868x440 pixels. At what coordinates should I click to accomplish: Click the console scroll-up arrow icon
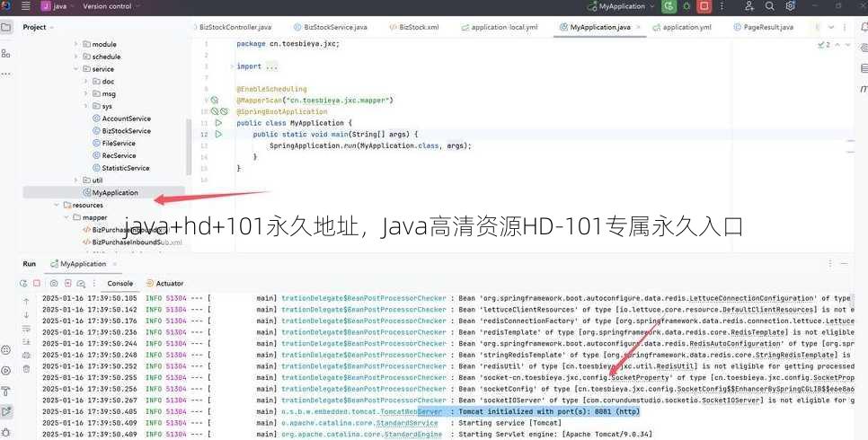click(x=26, y=302)
